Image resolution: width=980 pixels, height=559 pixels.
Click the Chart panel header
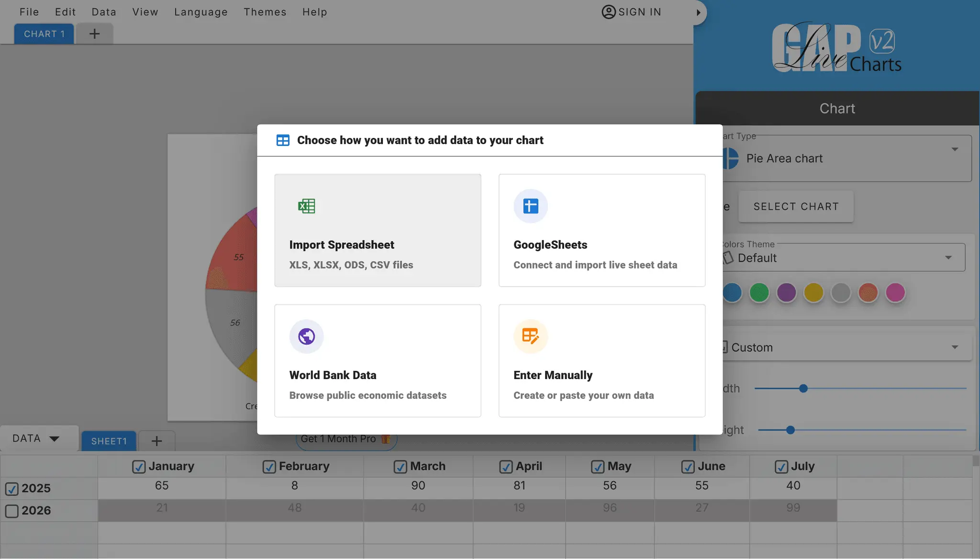point(837,109)
